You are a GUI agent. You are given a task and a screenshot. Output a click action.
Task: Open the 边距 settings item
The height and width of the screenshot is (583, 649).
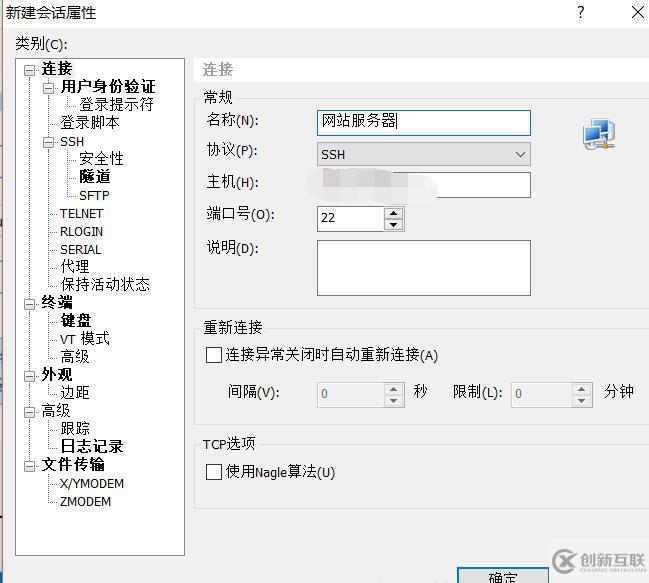[75, 392]
